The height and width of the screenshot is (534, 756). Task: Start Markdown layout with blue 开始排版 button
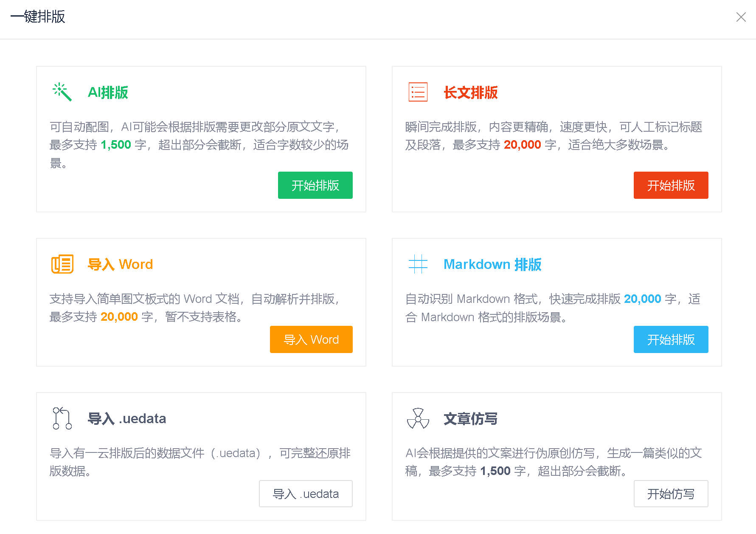[x=671, y=339]
